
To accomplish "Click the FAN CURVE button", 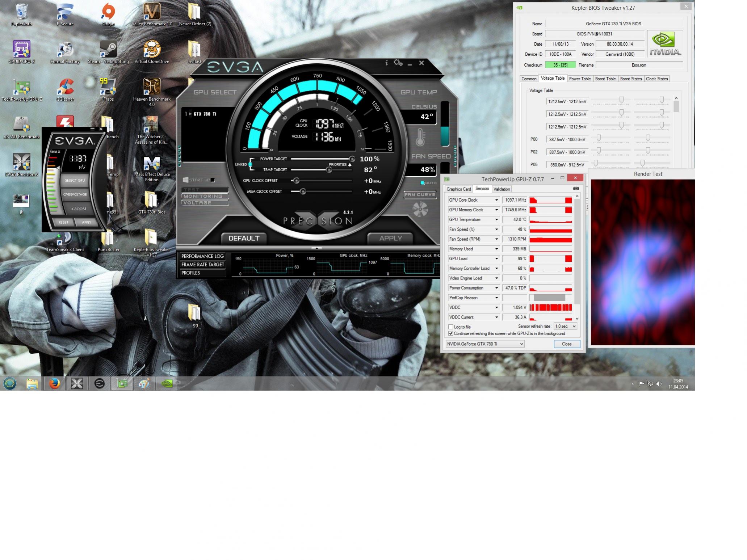I will point(420,195).
